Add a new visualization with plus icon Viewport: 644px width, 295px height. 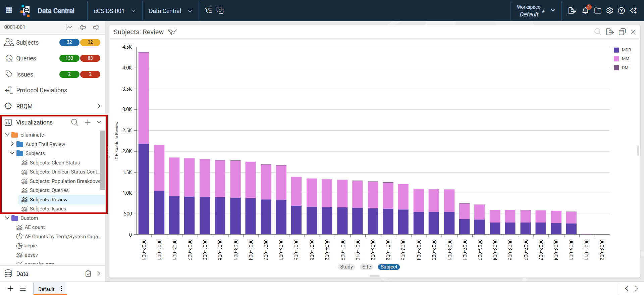(x=88, y=122)
